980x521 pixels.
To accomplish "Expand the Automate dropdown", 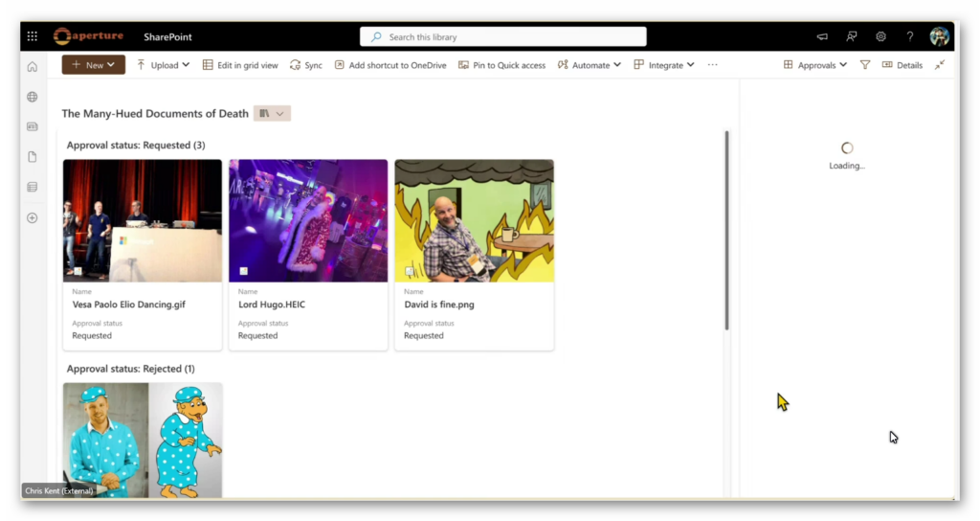I will coord(590,65).
